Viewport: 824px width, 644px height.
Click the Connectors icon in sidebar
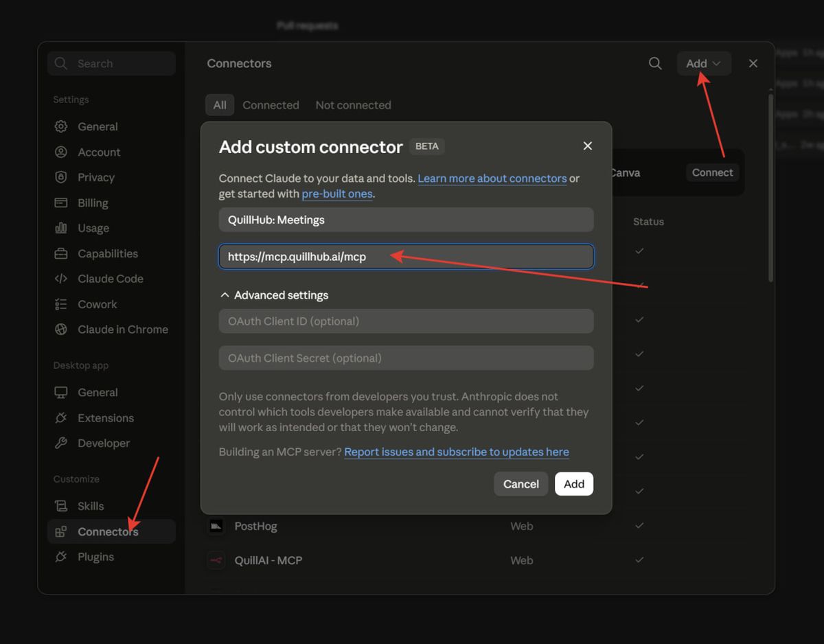tap(61, 531)
